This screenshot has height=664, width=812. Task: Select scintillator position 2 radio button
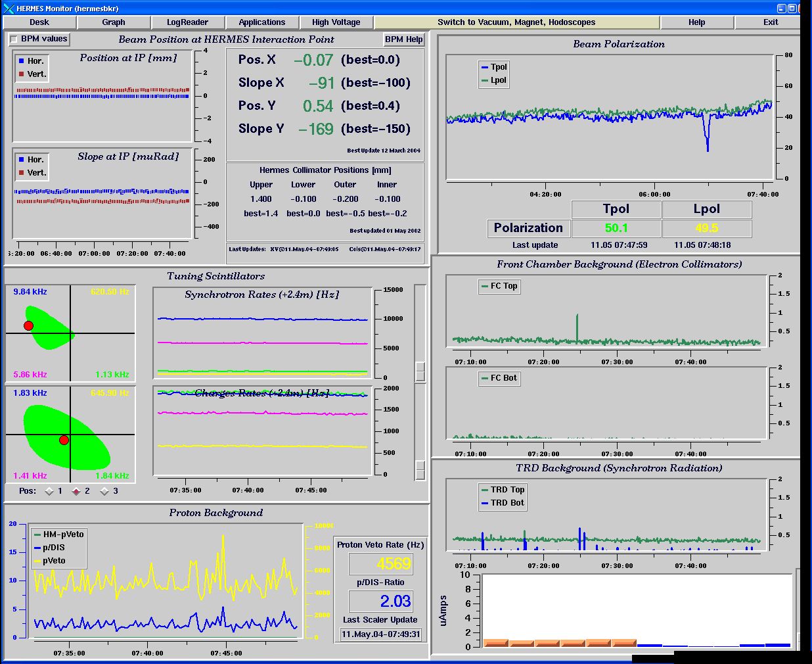pyautogui.click(x=76, y=491)
